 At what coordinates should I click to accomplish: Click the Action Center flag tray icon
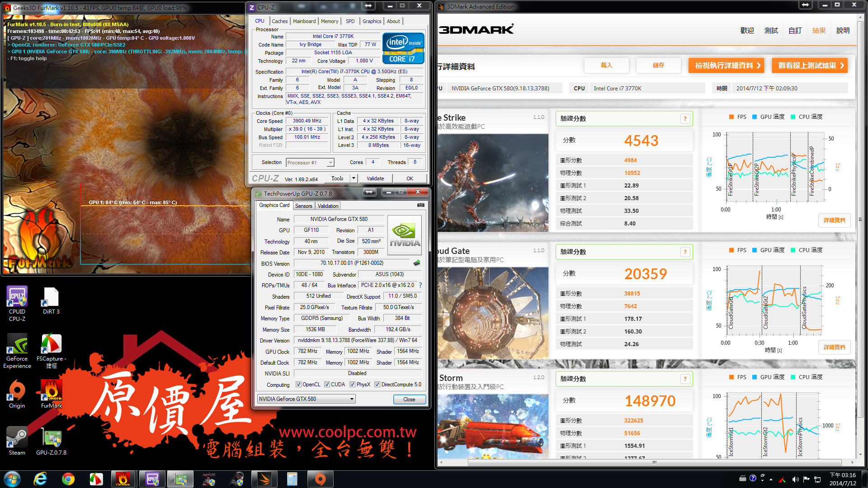pyautogui.click(x=807, y=479)
